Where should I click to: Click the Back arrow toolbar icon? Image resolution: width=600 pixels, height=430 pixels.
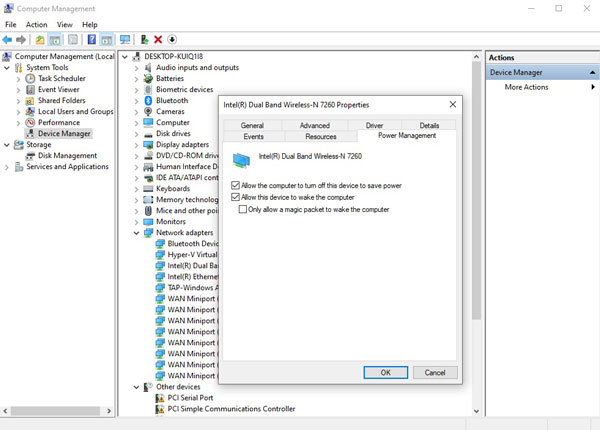[x=7, y=39]
